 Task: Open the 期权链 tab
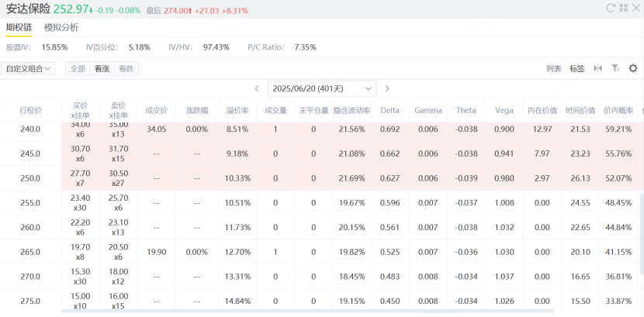pyautogui.click(x=19, y=27)
